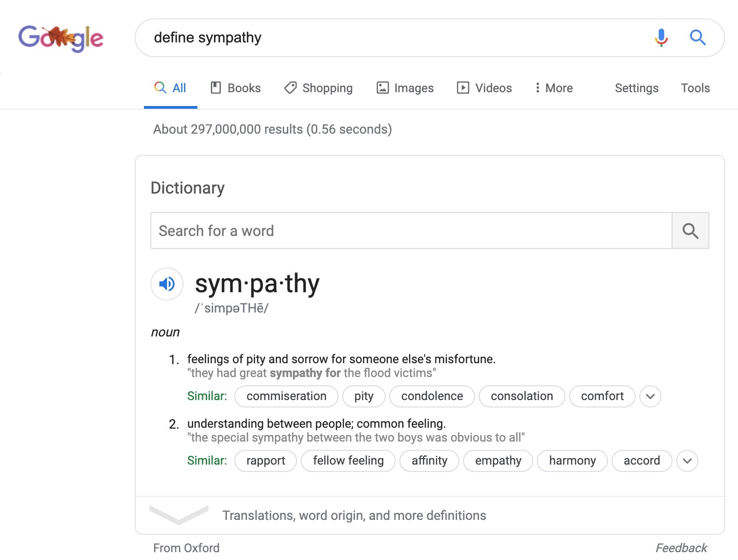Open the Settings menu
Screen dimensions: 738x560
(637, 88)
